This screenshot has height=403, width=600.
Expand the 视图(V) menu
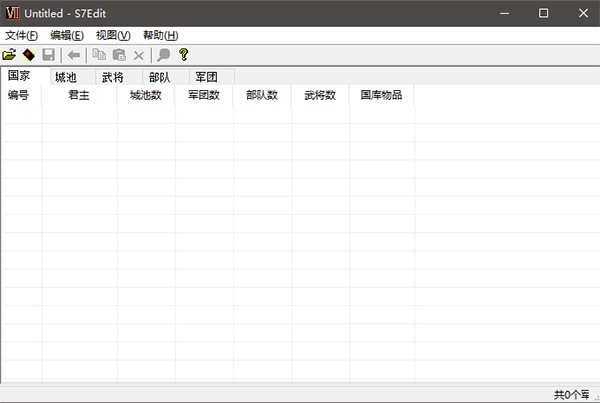pyautogui.click(x=113, y=35)
